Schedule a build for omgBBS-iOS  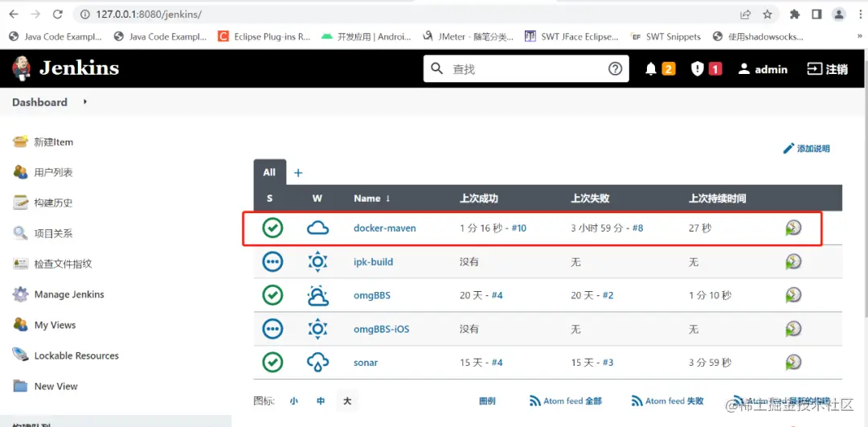(x=793, y=329)
